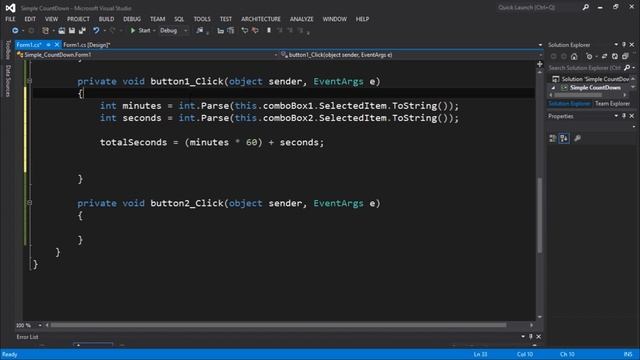
Task: Click the Solution Explorer Home icon
Action: coord(574,56)
